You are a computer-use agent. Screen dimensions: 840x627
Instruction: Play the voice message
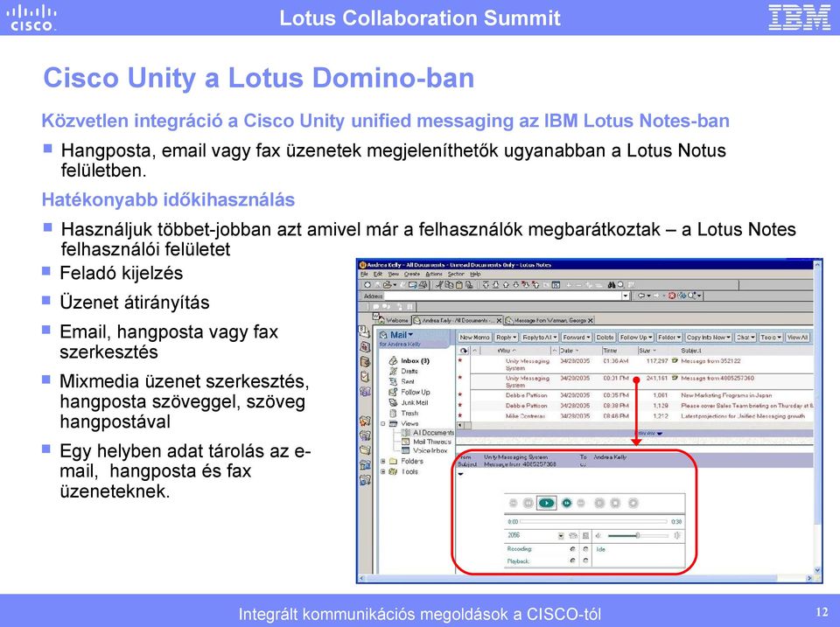[x=546, y=503]
